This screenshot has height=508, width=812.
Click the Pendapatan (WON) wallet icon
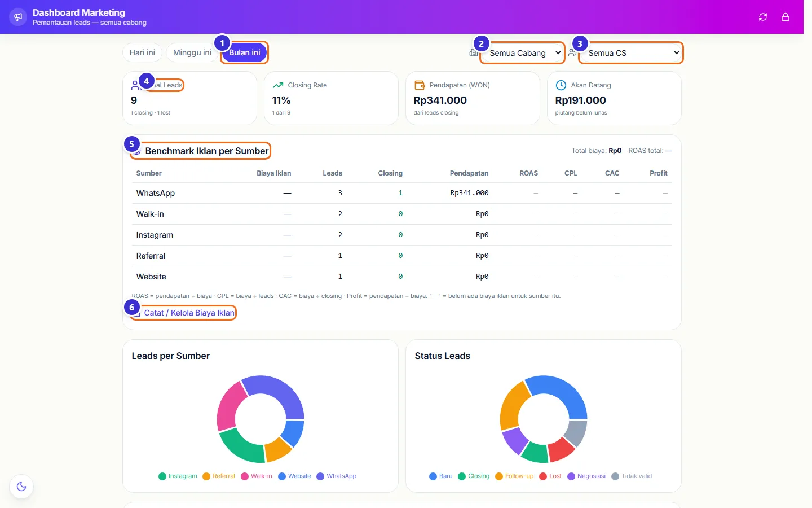point(420,85)
